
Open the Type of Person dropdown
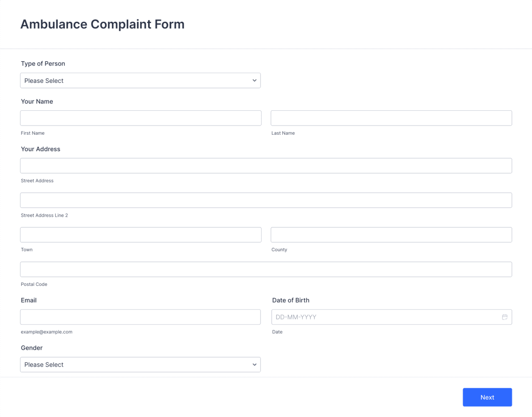(141, 80)
